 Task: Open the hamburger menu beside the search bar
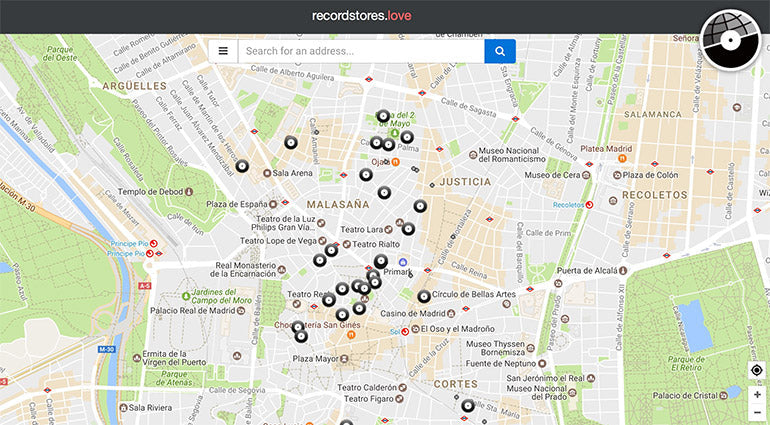(223, 51)
